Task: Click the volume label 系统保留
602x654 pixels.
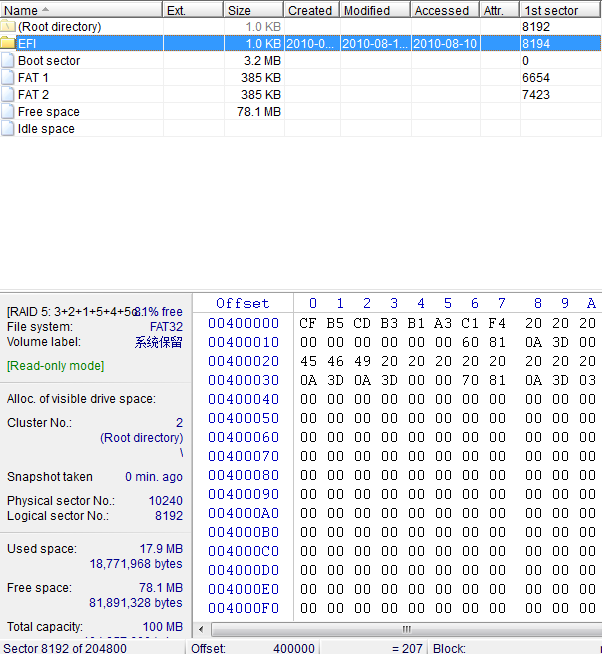Action: pos(159,342)
